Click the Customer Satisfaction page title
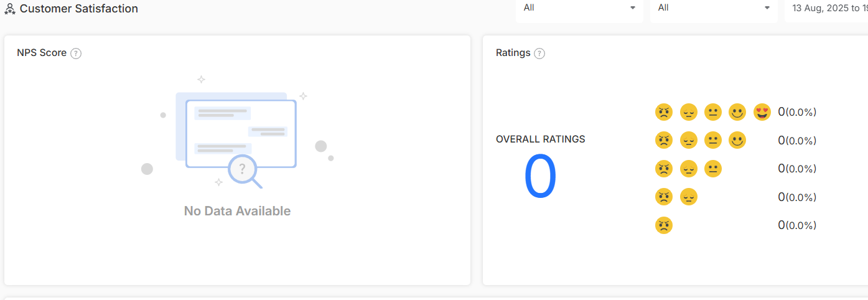The width and height of the screenshot is (868, 300). (x=79, y=9)
